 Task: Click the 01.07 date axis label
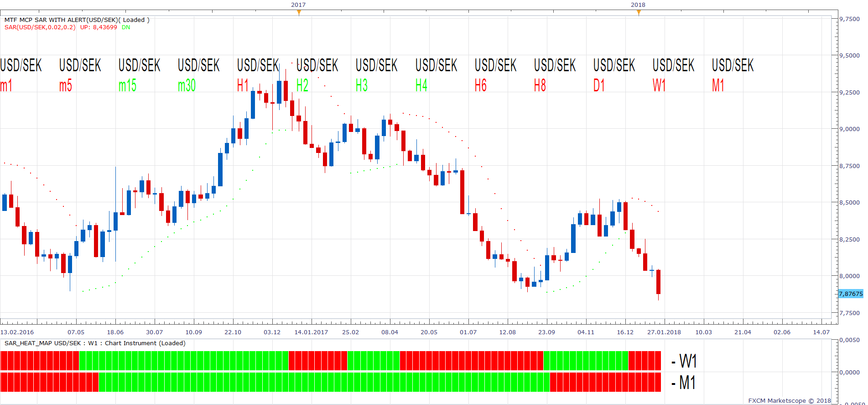point(468,332)
